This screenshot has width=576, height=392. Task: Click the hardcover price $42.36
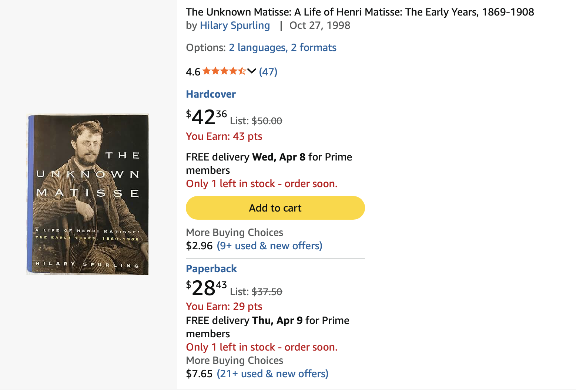pos(206,117)
